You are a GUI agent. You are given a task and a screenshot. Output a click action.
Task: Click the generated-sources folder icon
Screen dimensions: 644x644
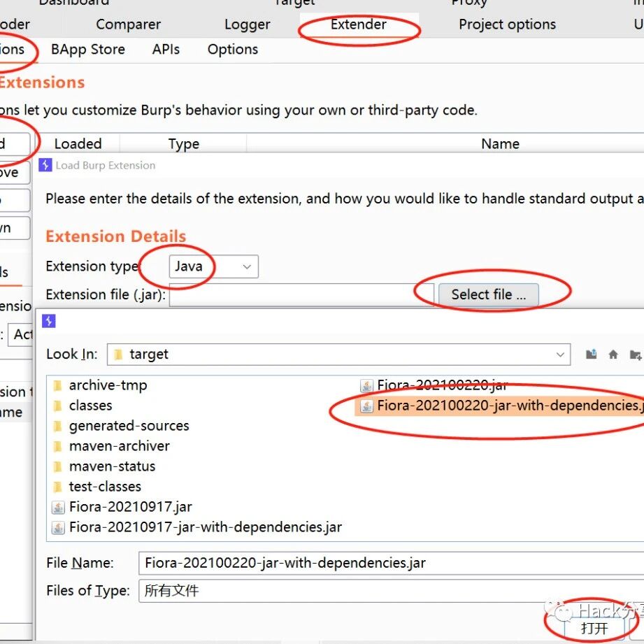click(58, 427)
